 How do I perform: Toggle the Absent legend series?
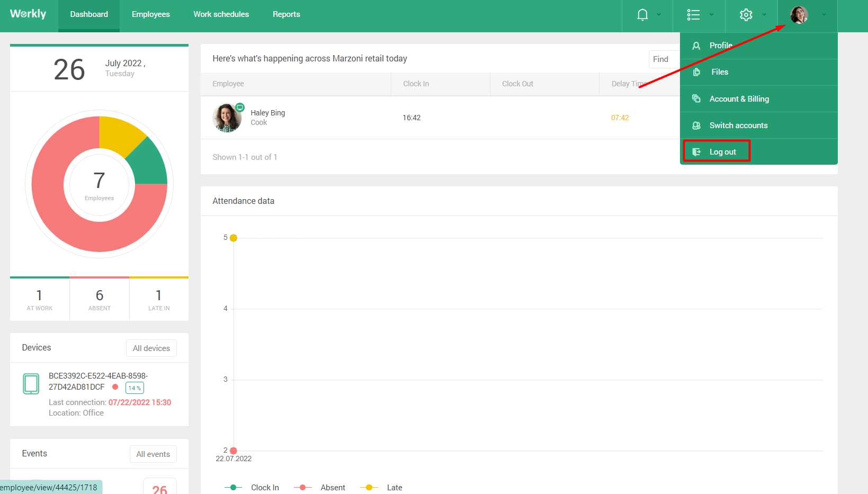click(319, 488)
